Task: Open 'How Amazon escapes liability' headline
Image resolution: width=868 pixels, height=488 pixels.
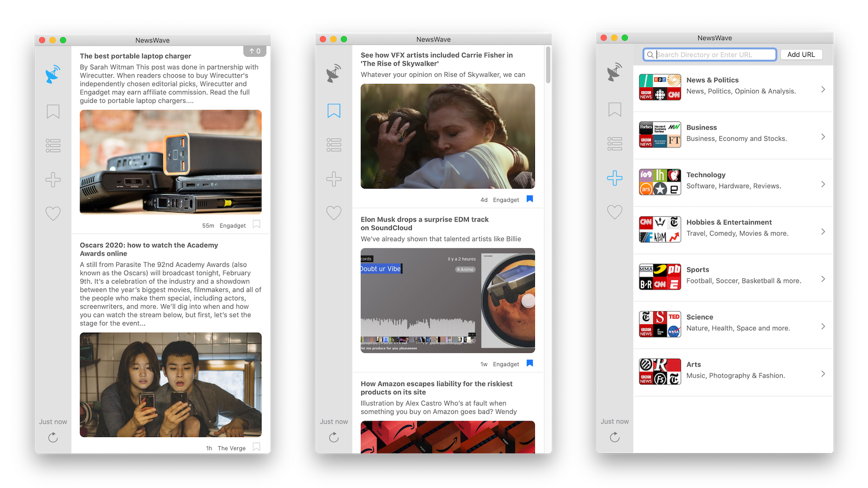Action: (436, 388)
